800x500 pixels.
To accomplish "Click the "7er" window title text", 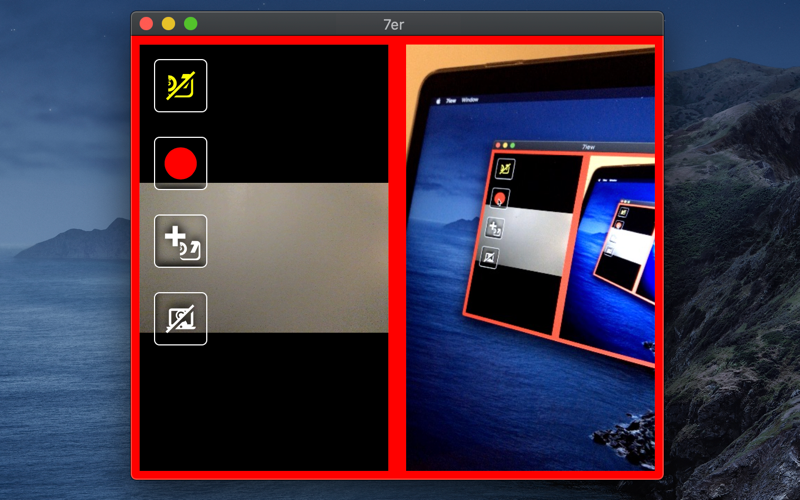I will [394, 24].
